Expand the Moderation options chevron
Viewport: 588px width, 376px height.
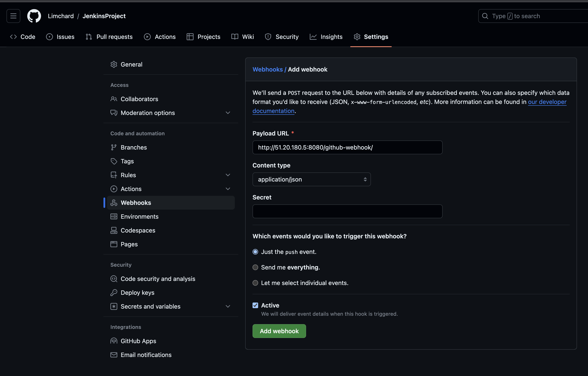click(x=228, y=113)
